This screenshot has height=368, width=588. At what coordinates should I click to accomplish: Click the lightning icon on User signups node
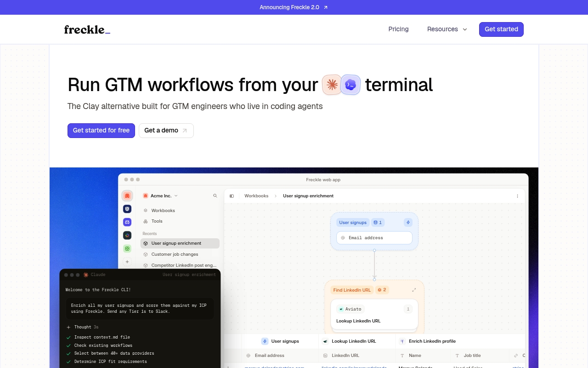[x=408, y=223]
